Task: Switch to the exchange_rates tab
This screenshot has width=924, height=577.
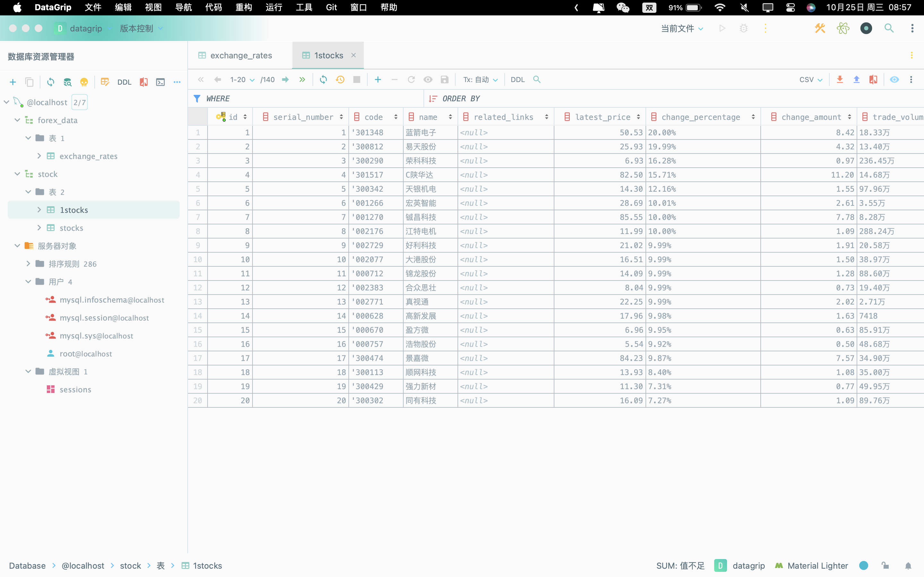Action: 241,55
